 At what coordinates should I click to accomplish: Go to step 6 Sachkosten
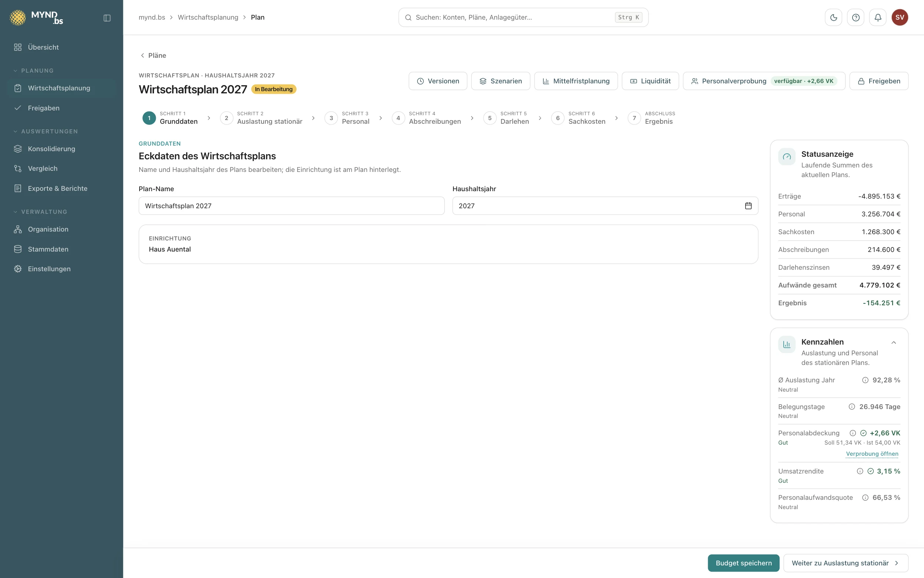pos(579,118)
